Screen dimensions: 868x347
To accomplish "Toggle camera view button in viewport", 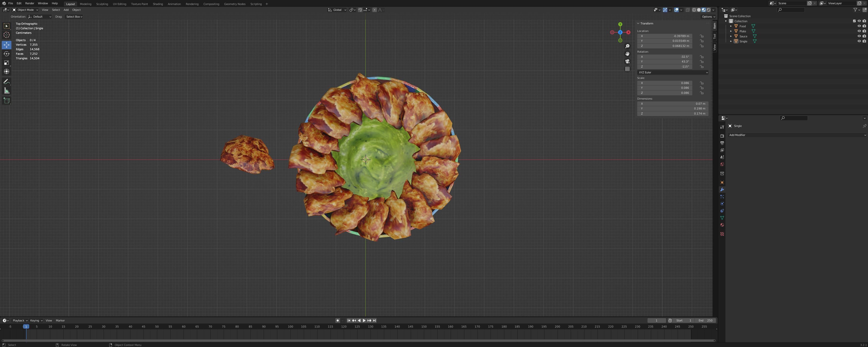I will (627, 62).
